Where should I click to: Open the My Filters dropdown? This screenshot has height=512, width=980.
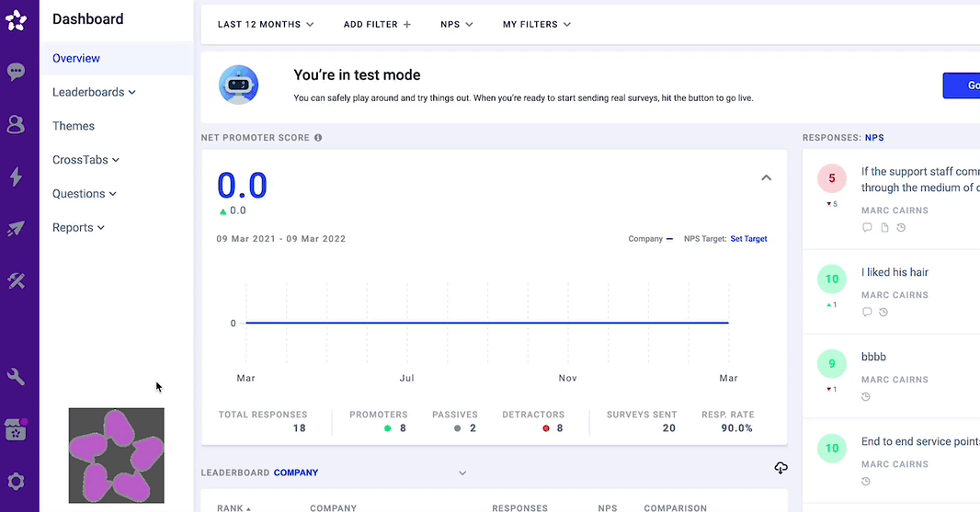(537, 24)
